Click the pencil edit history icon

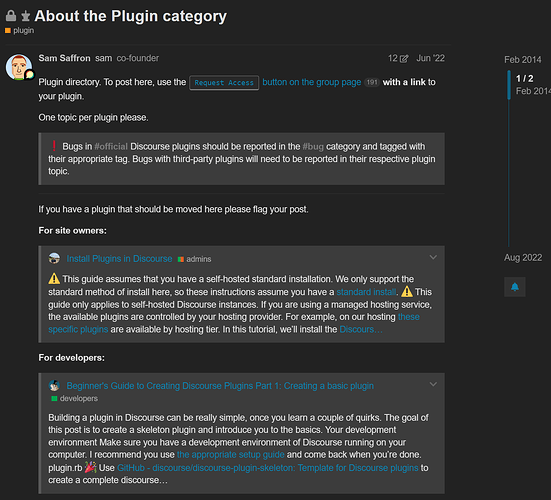coord(404,58)
